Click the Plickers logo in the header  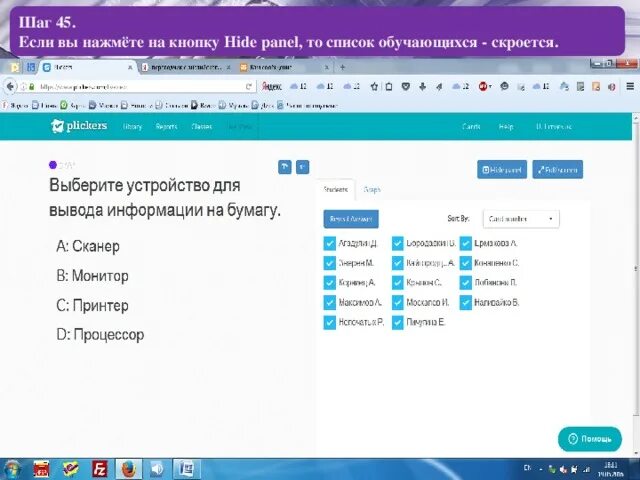[79, 126]
